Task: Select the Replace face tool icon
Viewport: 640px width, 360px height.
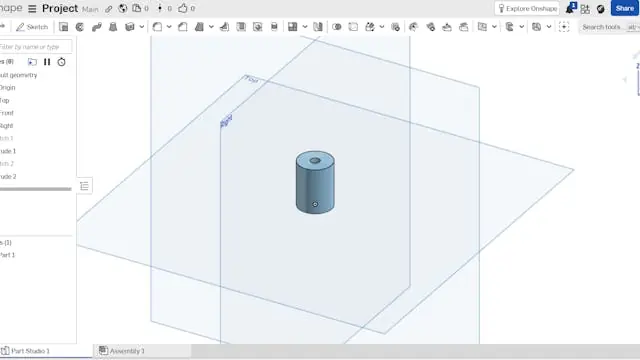Action: click(x=464, y=27)
